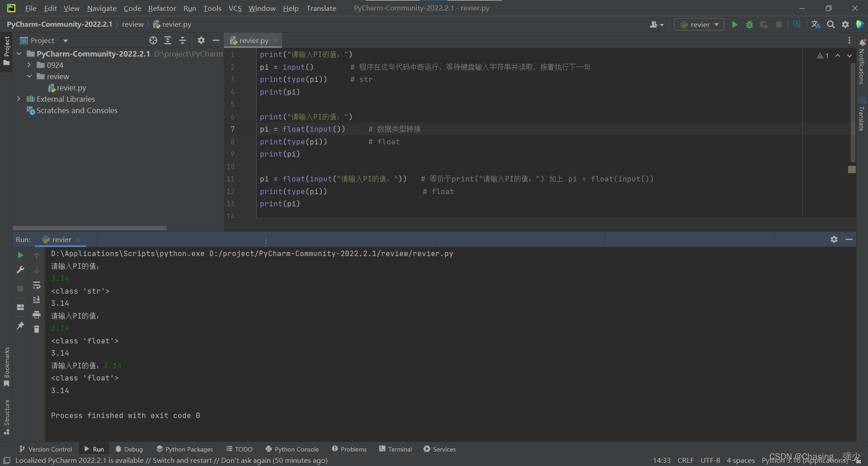Viewport: 868px width, 466px height.
Task: Toggle soft-wrap in Run console
Action: click(37, 285)
